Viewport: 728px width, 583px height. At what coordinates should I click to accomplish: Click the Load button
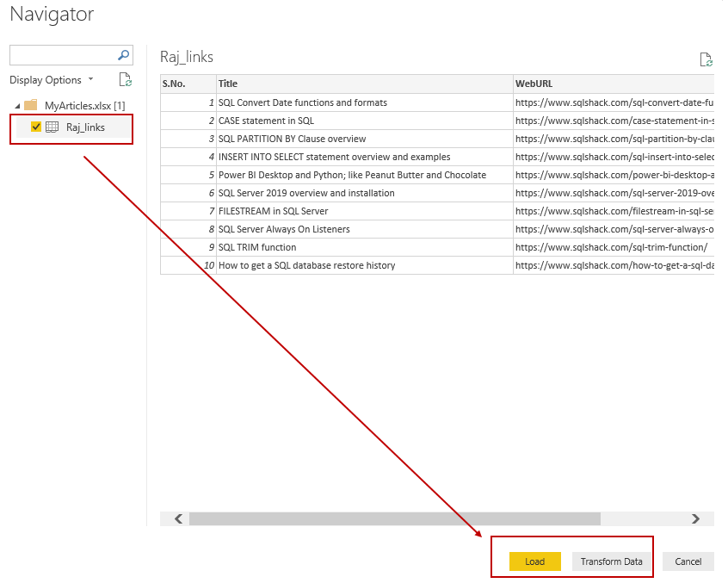[535, 561]
